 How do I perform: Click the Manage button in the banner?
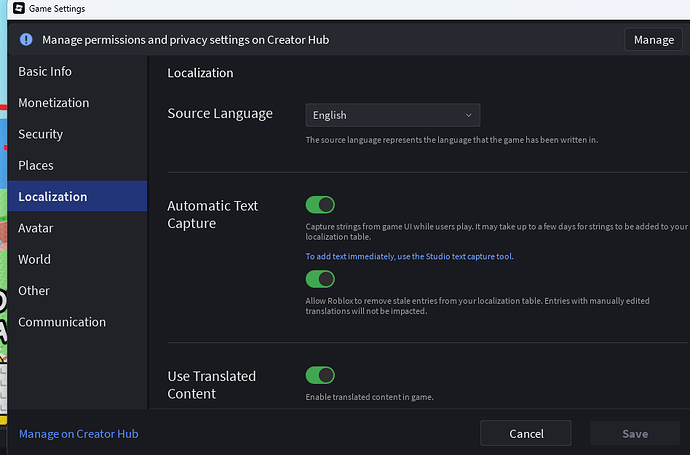tap(654, 40)
